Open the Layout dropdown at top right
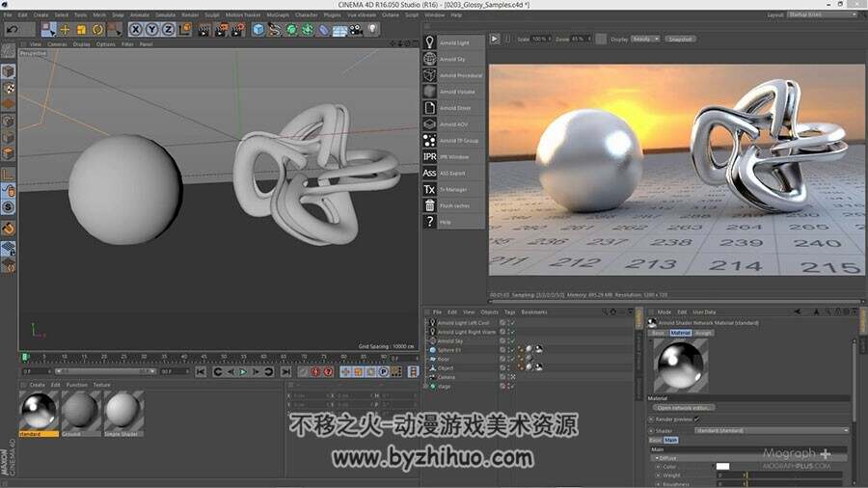The width and height of the screenshot is (868, 488). pyautogui.click(x=822, y=14)
